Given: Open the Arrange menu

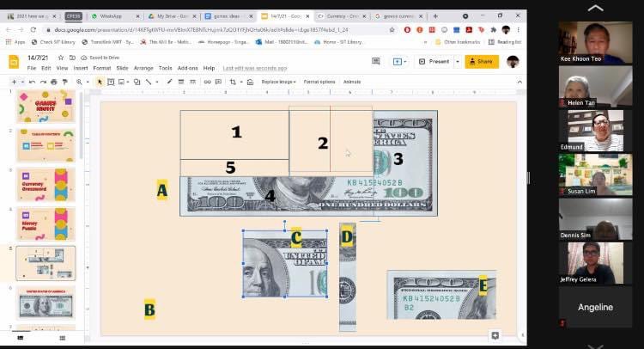Looking at the screenshot, I should pyautogui.click(x=143, y=68).
